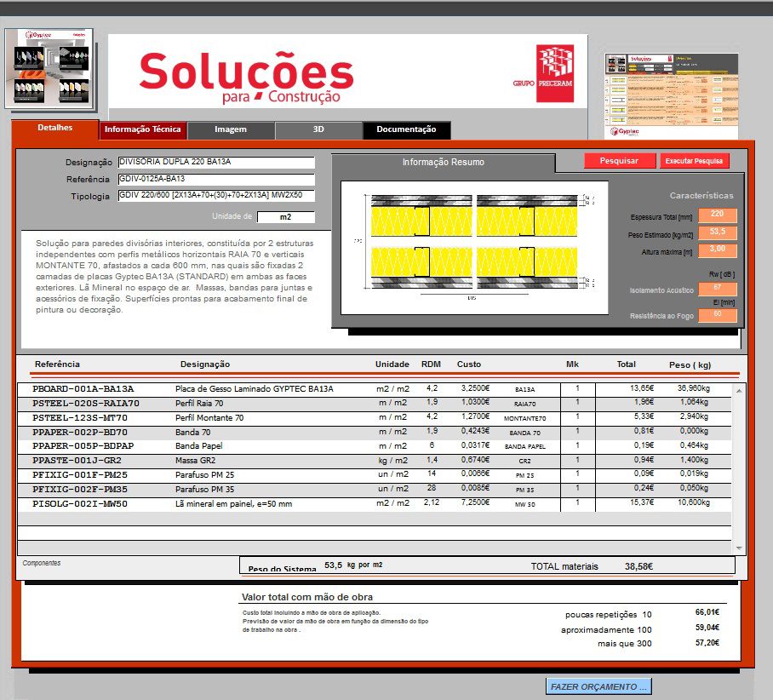
Task: Click the RDM column header
Action: tap(431, 364)
